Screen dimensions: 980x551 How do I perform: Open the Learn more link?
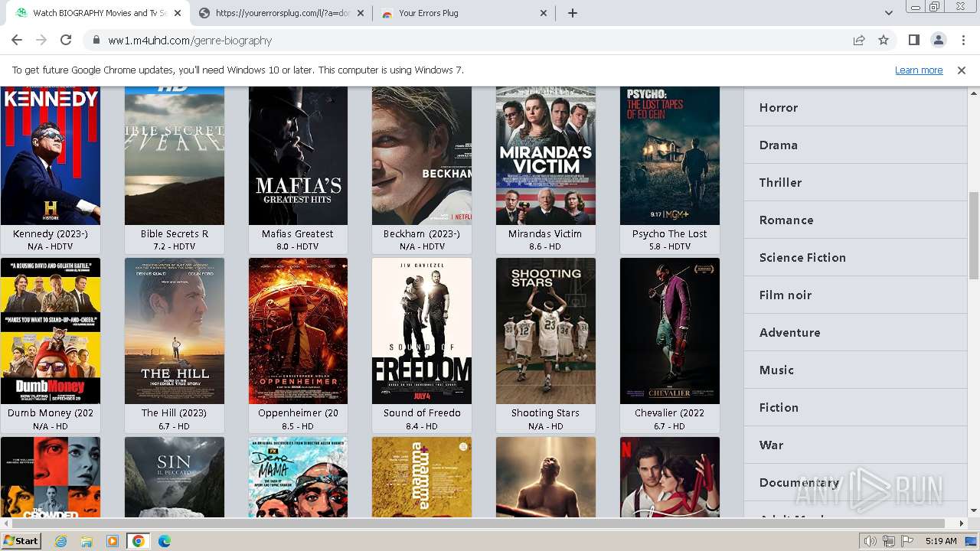pyautogui.click(x=919, y=70)
